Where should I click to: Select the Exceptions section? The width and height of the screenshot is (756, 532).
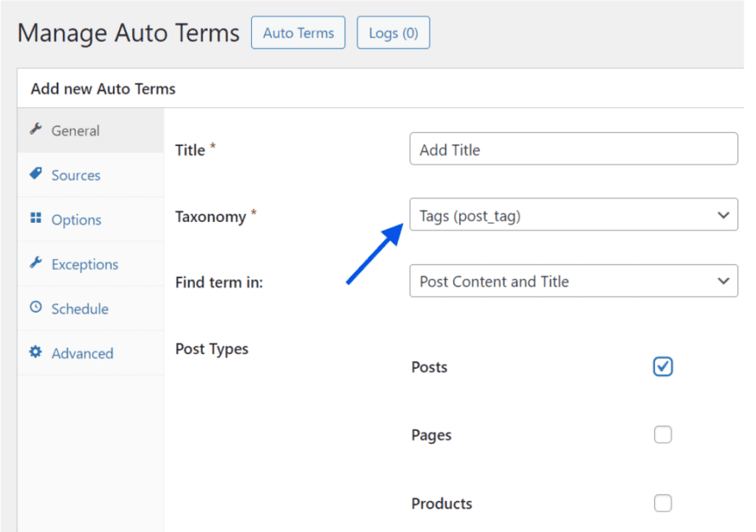coord(84,264)
